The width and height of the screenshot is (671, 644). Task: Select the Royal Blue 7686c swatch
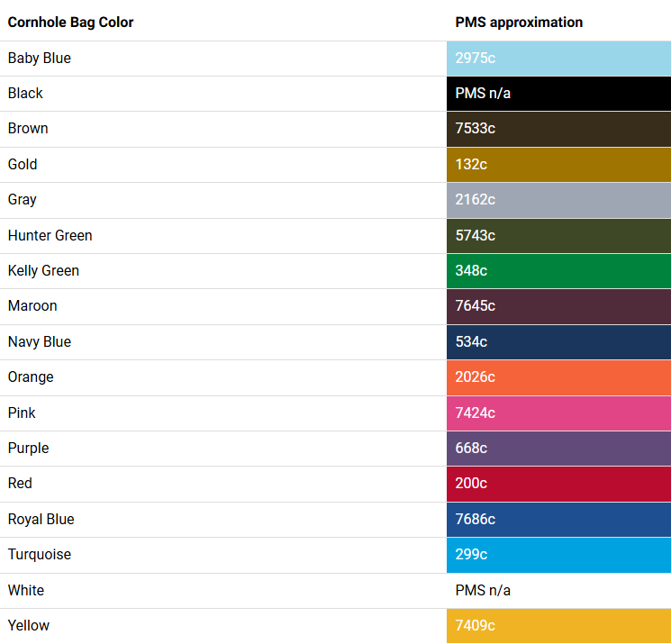559,520
